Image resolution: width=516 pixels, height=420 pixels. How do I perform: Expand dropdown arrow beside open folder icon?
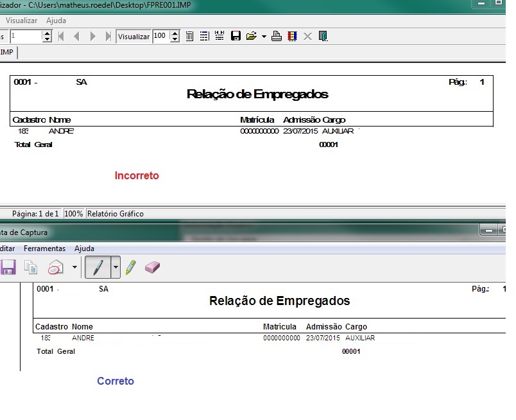[x=264, y=37]
